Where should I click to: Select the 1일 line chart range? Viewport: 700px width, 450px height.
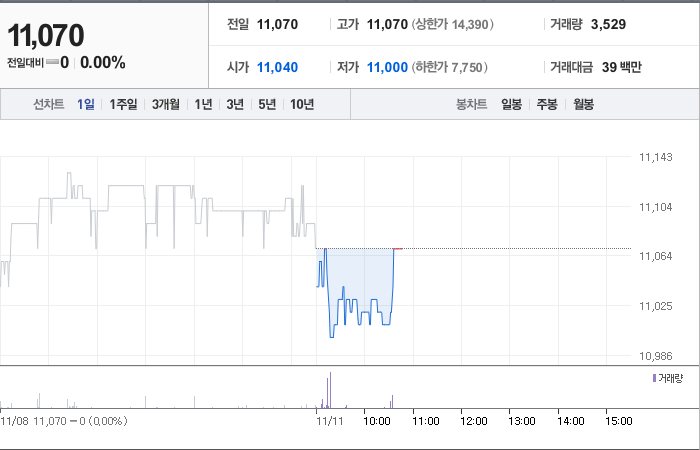coord(85,104)
